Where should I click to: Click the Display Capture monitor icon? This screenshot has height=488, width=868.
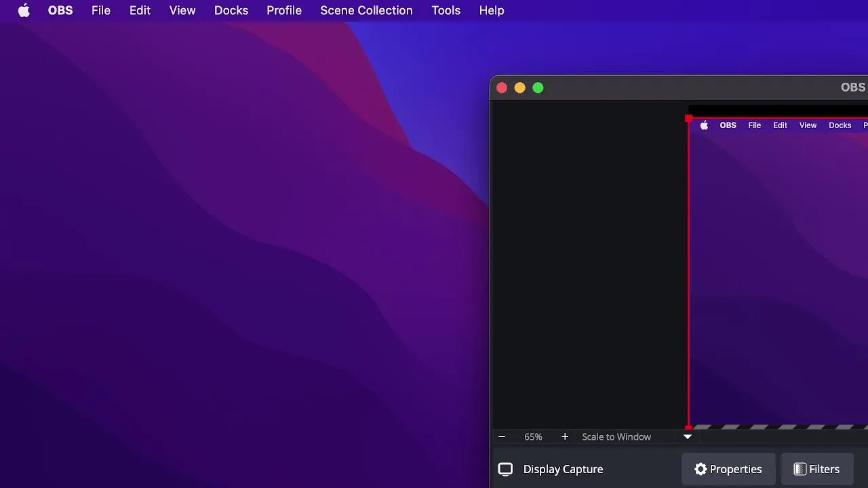505,469
